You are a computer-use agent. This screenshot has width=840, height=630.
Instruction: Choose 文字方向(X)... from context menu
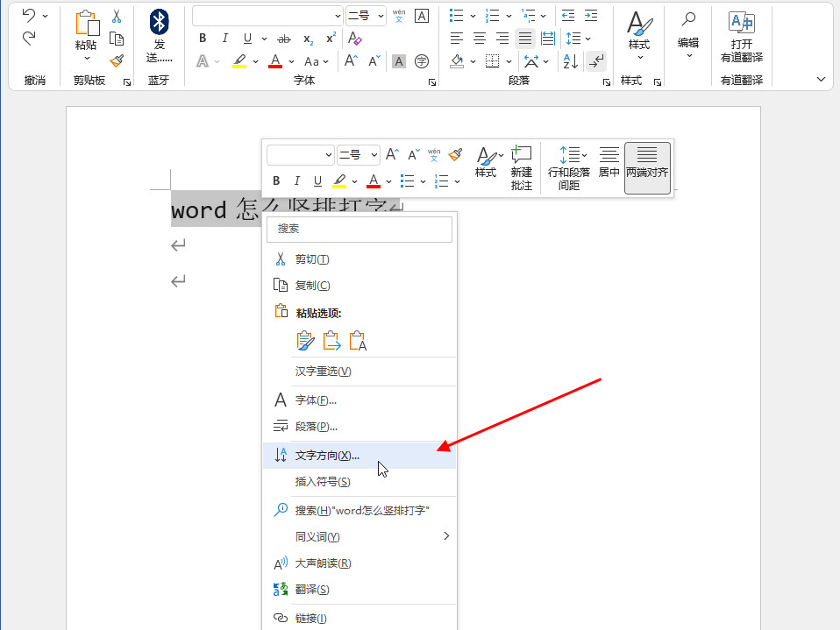359,456
